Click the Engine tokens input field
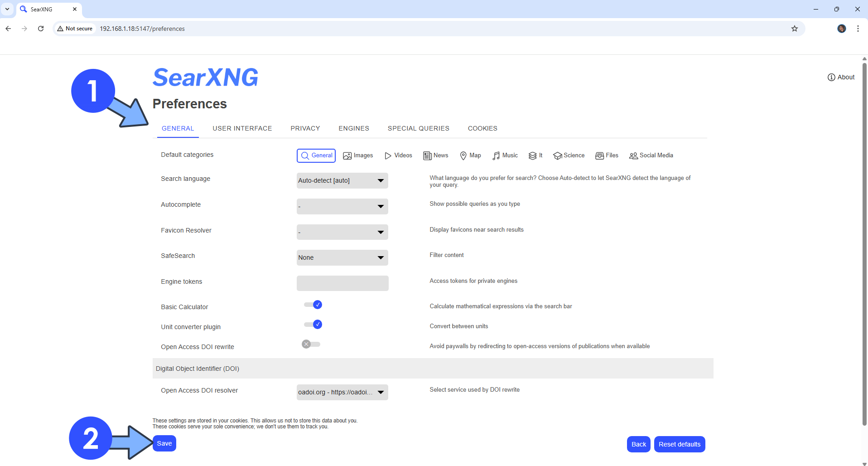Screen dimensions: 868x466 click(342, 283)
